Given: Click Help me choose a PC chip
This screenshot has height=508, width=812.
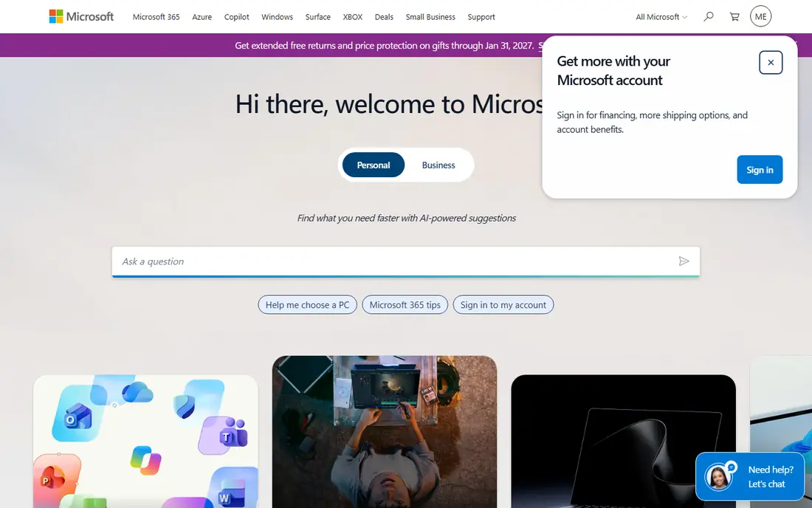Looking at the screenshot, I should tap(308, 305).
